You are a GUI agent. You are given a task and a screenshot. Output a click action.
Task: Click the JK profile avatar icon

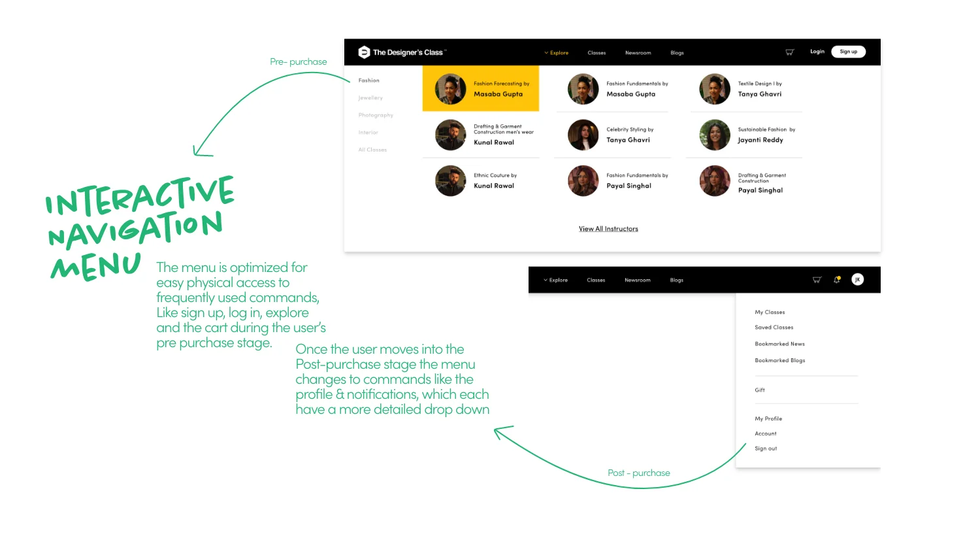pyautogui.click(x=857, y=279)
